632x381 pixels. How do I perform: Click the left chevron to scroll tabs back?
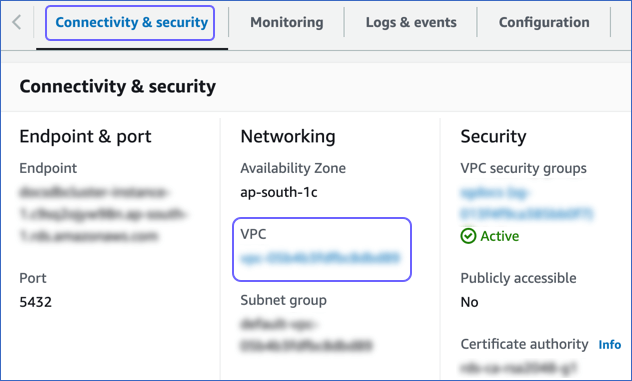(x=17, y=22)
